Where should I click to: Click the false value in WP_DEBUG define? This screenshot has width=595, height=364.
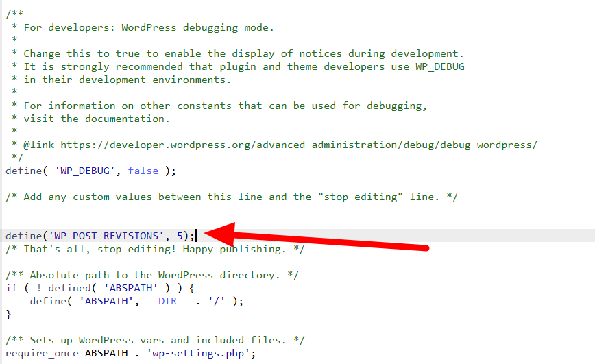click(x=143, y=171)
